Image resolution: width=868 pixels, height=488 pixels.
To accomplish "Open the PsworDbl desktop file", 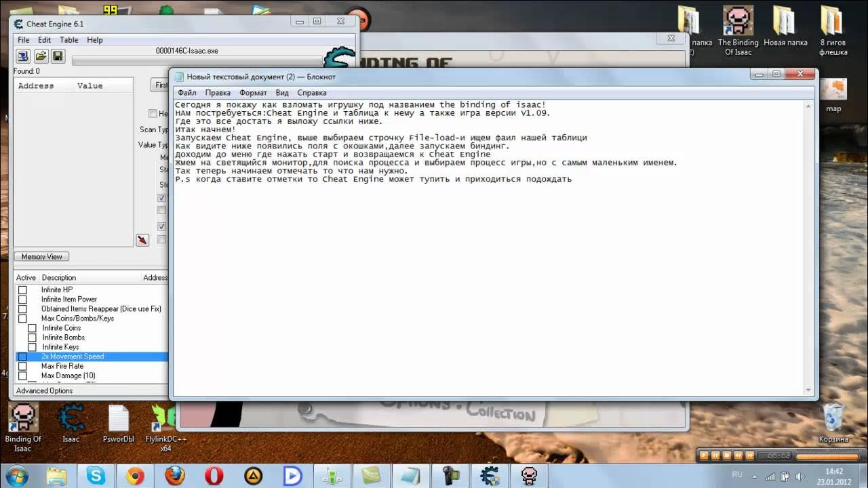I will coord(118,424).
